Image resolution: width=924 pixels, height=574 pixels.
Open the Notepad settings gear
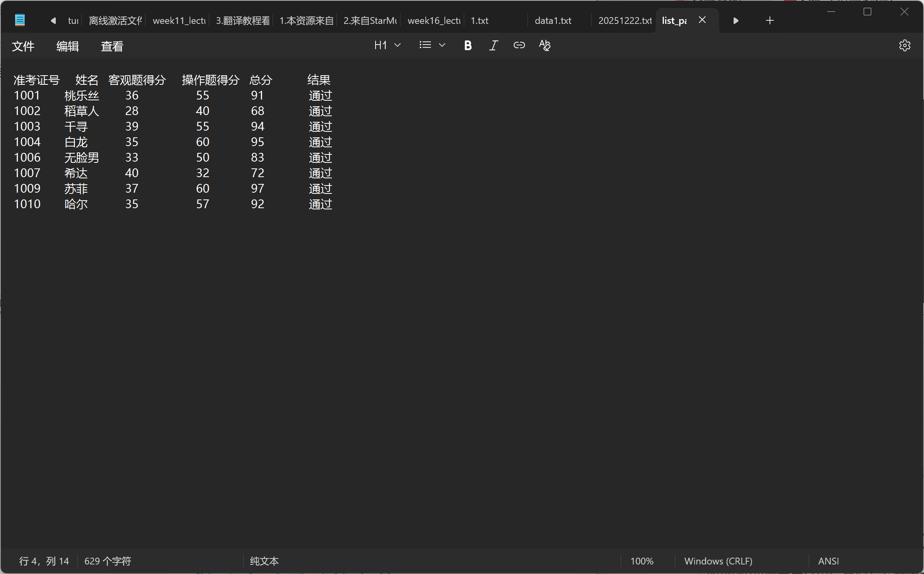coord(904,45)
